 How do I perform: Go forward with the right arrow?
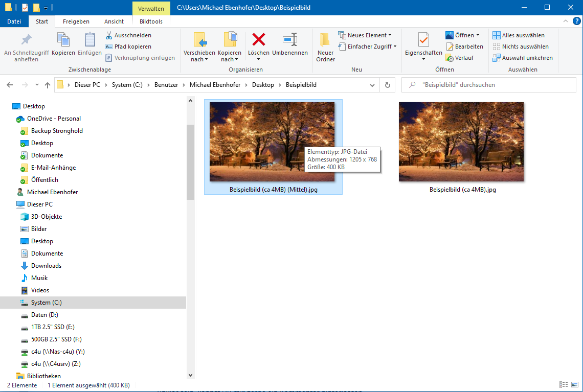pos(25,85)
